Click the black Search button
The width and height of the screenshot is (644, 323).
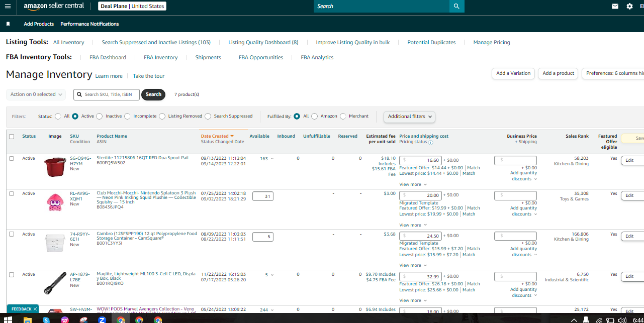153,94
